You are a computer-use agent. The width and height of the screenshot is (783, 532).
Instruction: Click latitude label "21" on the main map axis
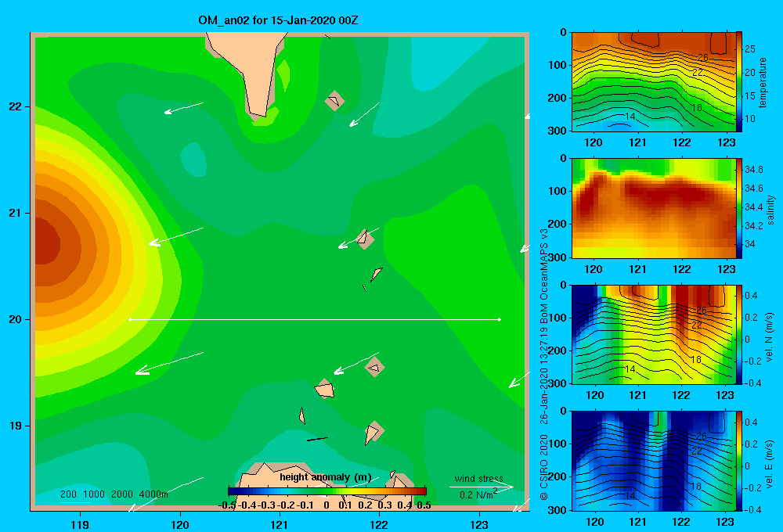[16, 213]
